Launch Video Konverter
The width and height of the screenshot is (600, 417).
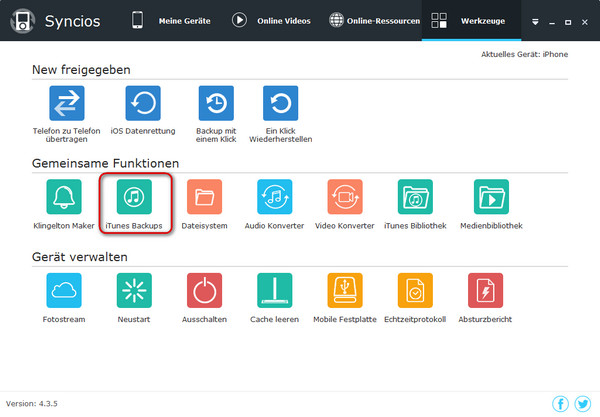click(x=345, y=197)
